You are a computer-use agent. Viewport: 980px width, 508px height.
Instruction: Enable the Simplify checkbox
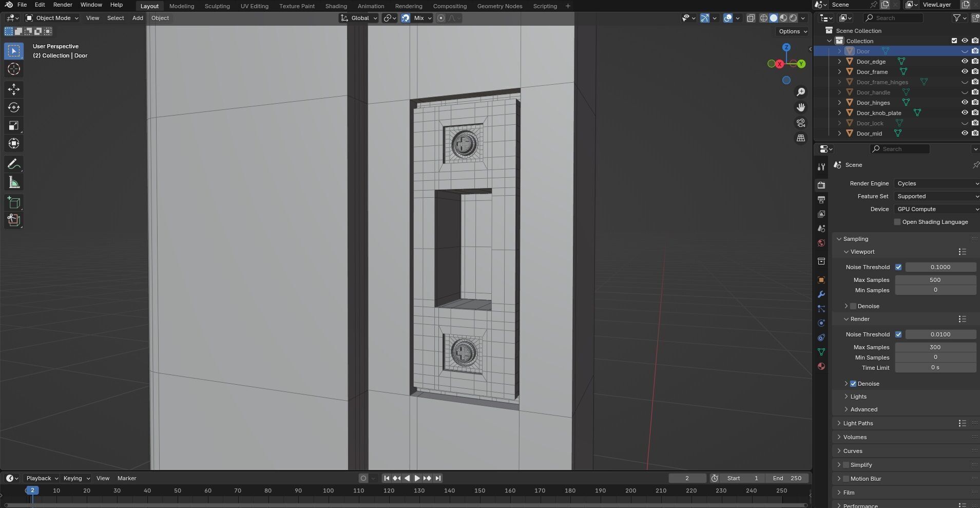[x=846, y=465]
